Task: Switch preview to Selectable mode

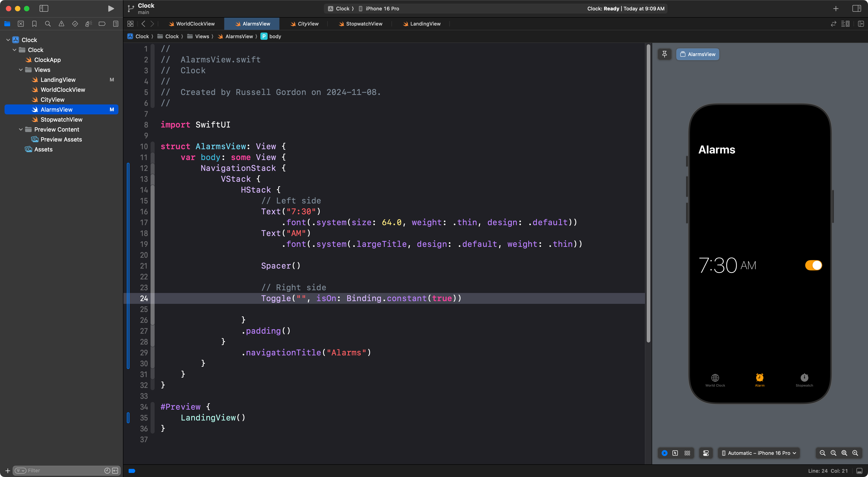Action: (675, 453)
